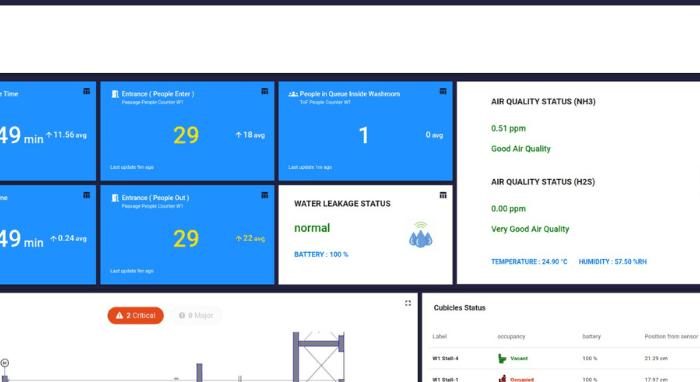This screenshot has width=700, height=382.
Task: Click the yellow 29 People Out count
Action: [186, 239]
